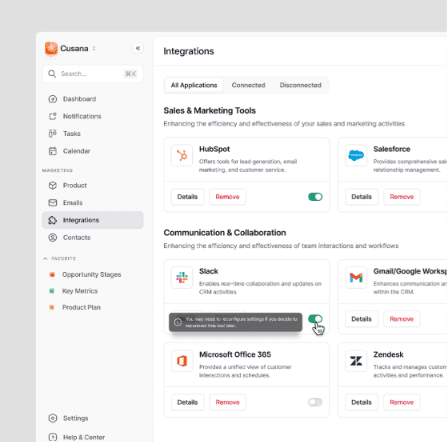This screenshot has width=447, height=442.
Task: Click the Microsoft Office 365 logo
Action: [x=182, y=361]
